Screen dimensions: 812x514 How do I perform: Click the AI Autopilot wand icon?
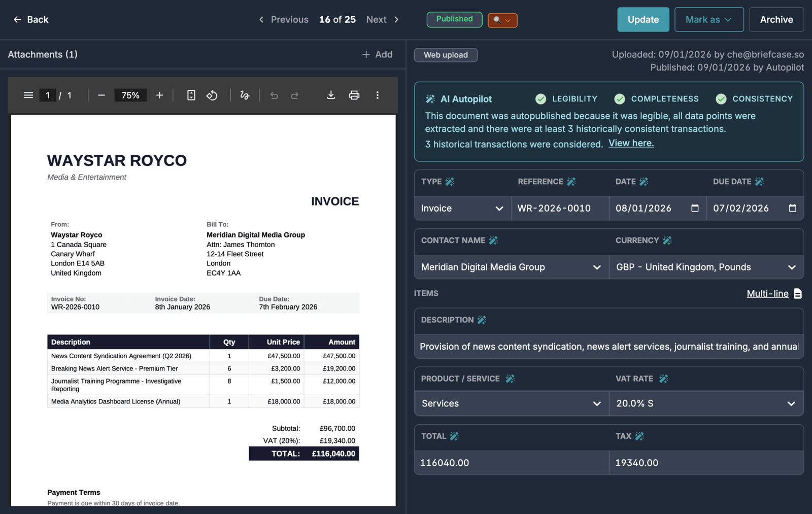tap(430, 99)
